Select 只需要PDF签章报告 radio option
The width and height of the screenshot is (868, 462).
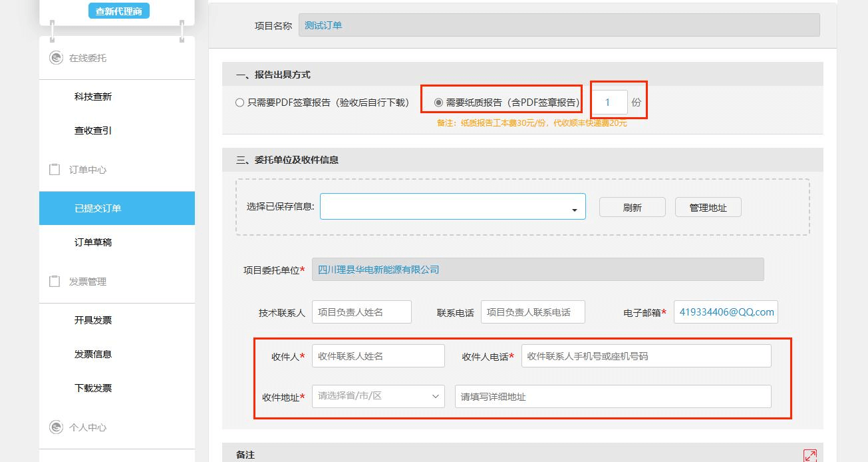pyautogui.click(x=240, y=103)
